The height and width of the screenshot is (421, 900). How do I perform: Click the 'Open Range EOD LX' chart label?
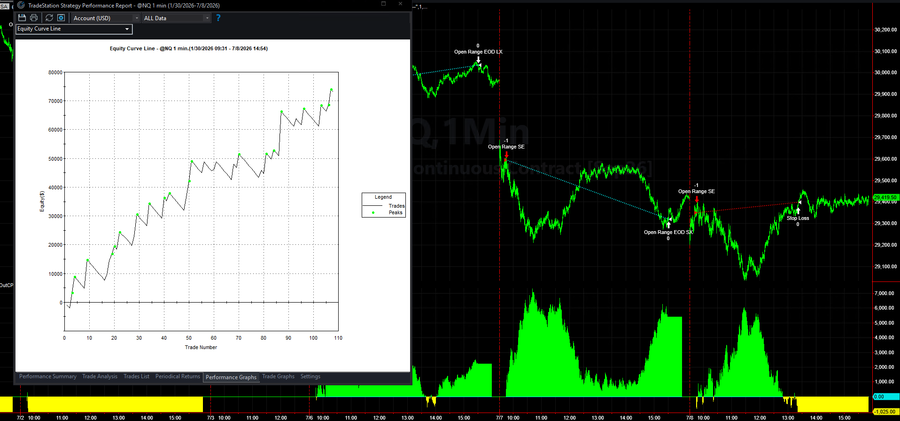(478, 52)
